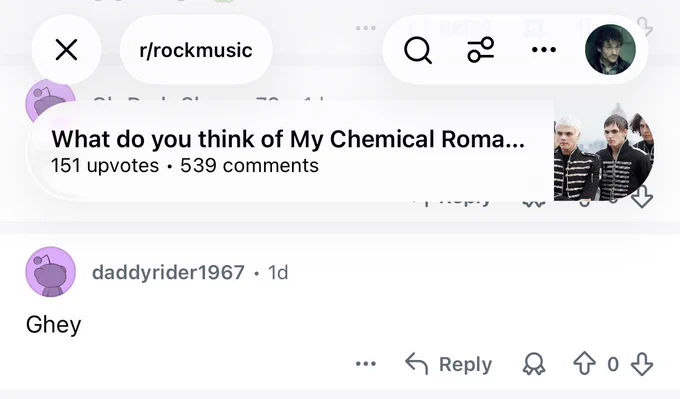
Task: Select the Ghey comment text
Action: 53,325
